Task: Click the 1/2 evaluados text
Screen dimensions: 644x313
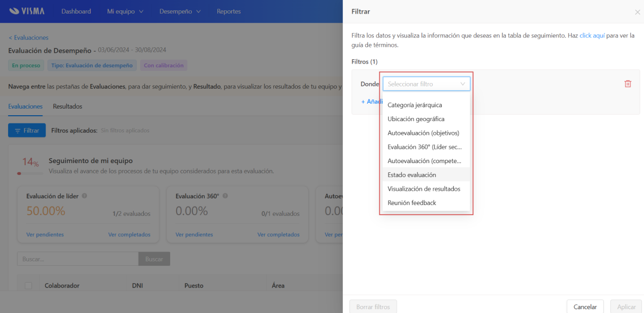Action: tap(132, 214)
